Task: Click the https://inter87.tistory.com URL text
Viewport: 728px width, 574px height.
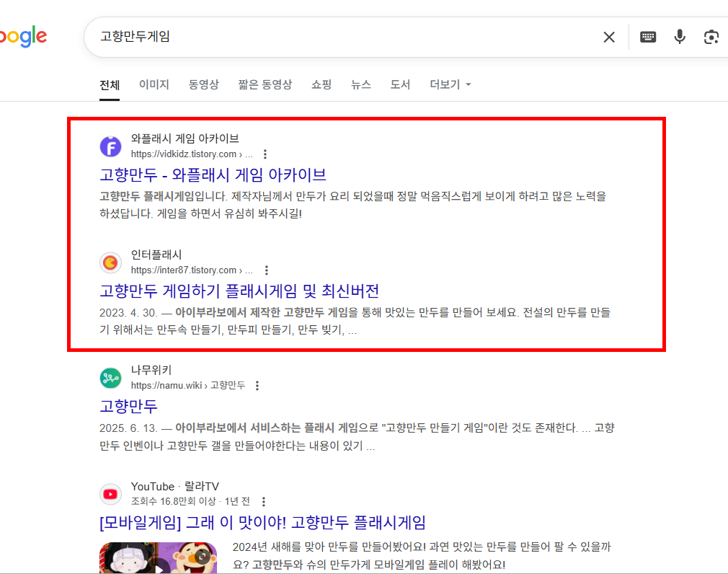Action: pyautogui.click(x=191, y=270)
